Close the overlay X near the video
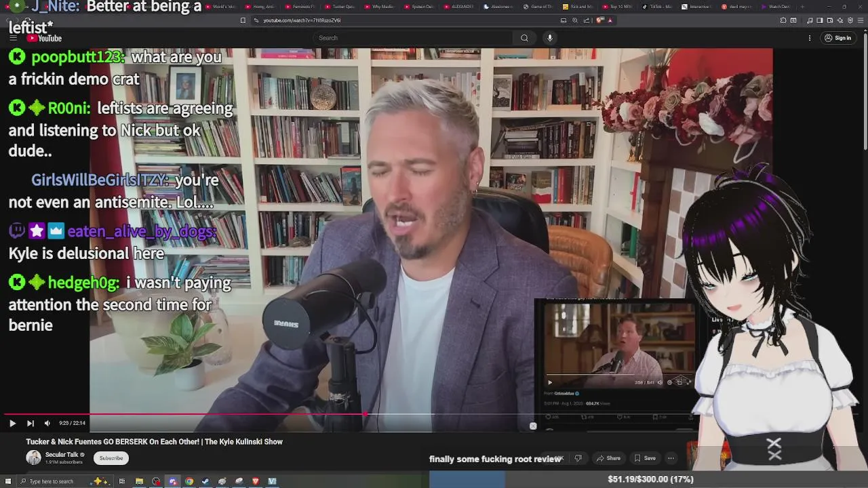 pos(533,426)
